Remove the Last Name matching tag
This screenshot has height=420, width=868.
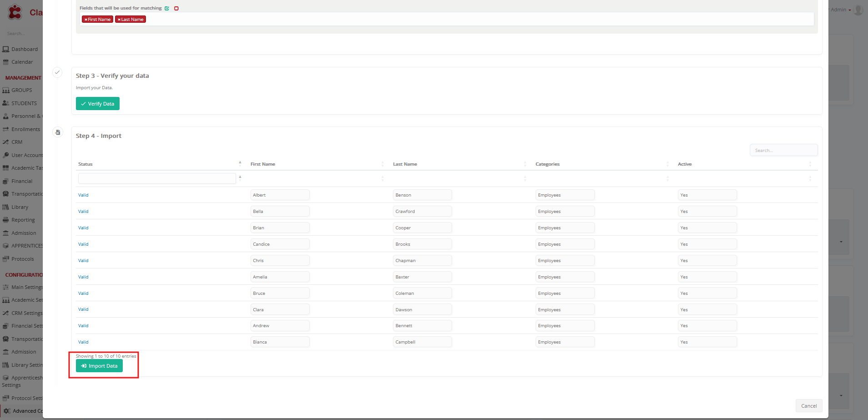[x=119, y=20]
